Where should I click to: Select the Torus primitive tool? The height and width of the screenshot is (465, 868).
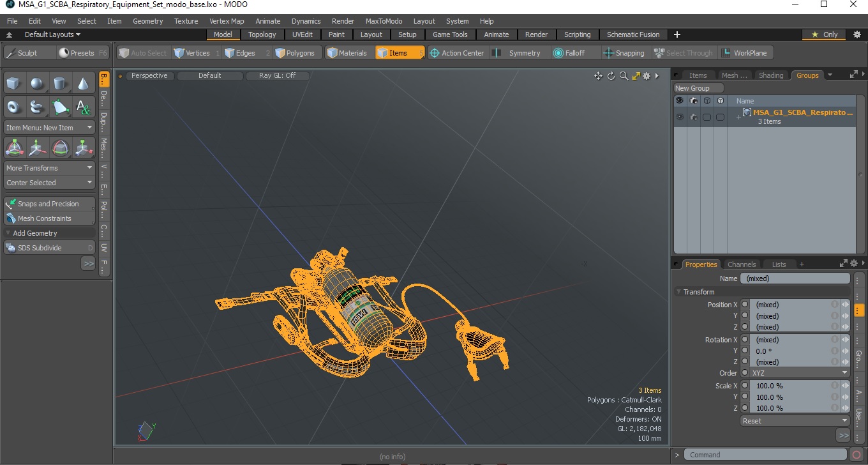15,107
